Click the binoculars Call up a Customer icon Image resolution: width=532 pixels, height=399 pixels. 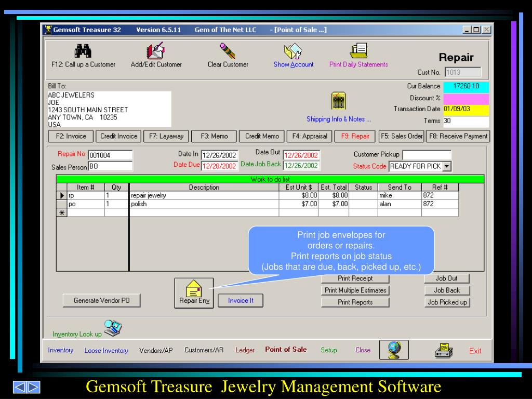(83, 51)
